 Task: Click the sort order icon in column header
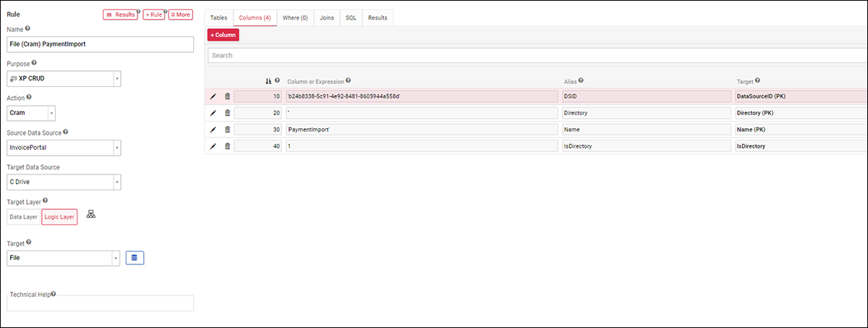[x=269, y=81]
